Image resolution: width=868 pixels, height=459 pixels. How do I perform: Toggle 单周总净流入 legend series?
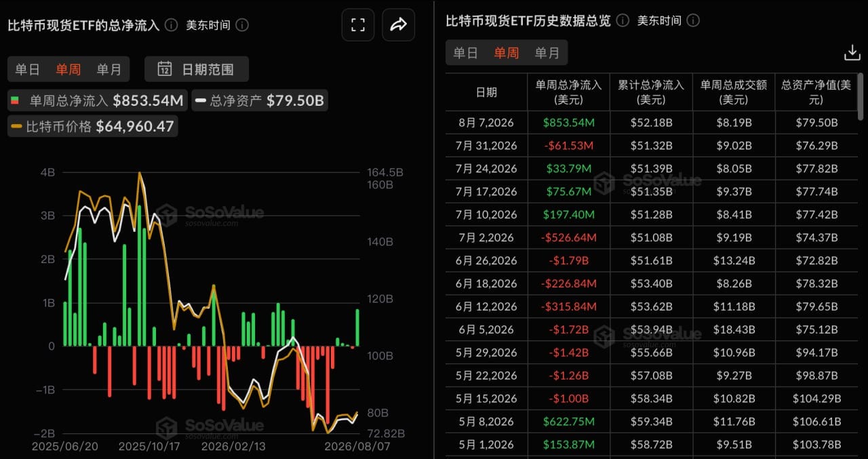96,101
